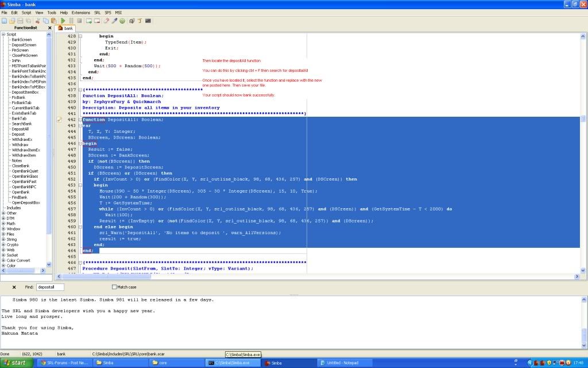
Task: Click the Cut scissors toolbar icon
Action: pos(37,21)
